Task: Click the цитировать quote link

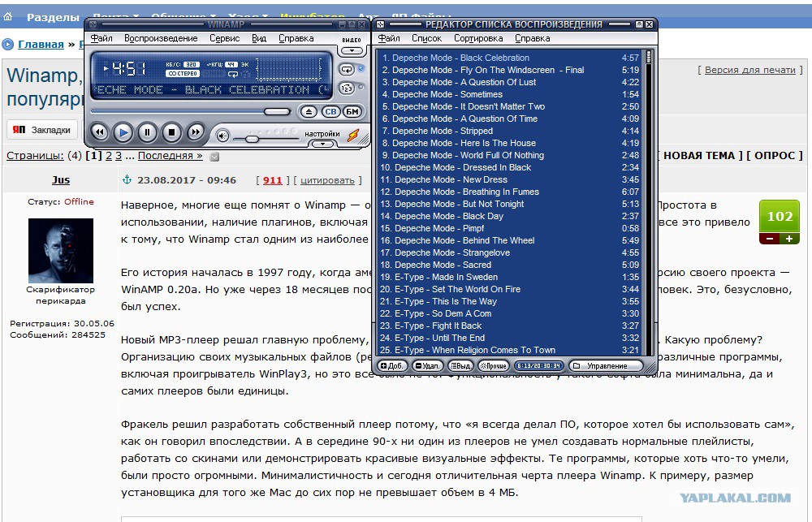Action: tap(327, 180)
